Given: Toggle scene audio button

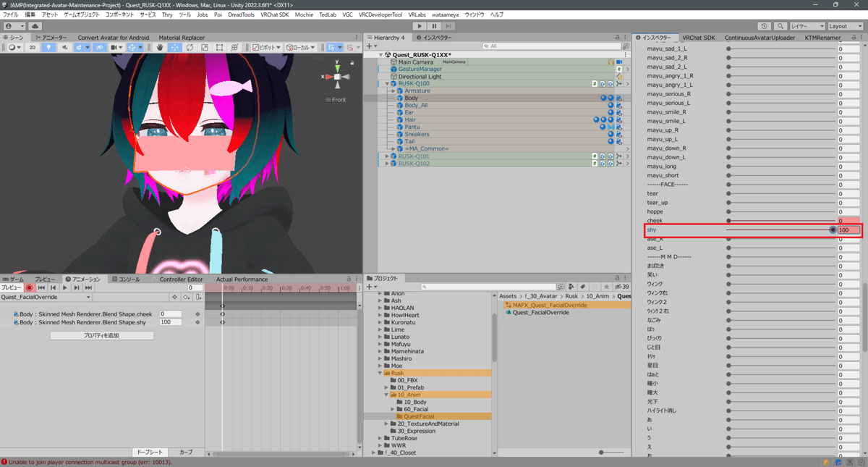Looking at the screenshot, I should [x=66, y=47].
